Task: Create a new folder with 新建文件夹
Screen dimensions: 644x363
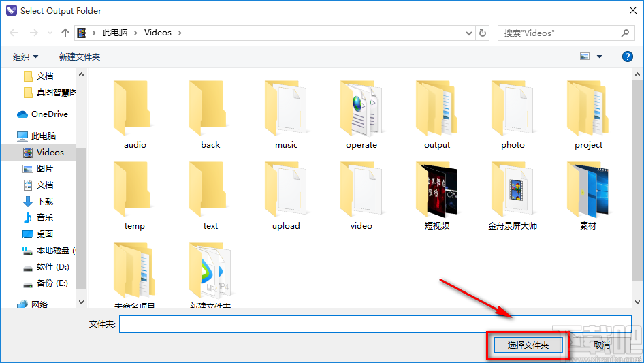Action: pos(79,57)
